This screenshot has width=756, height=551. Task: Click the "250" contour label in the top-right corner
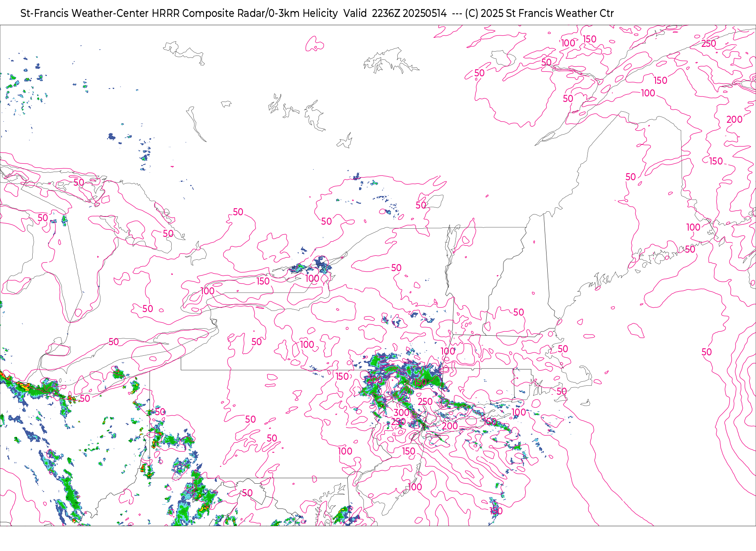pyautogui.click(x=708, y=44)
